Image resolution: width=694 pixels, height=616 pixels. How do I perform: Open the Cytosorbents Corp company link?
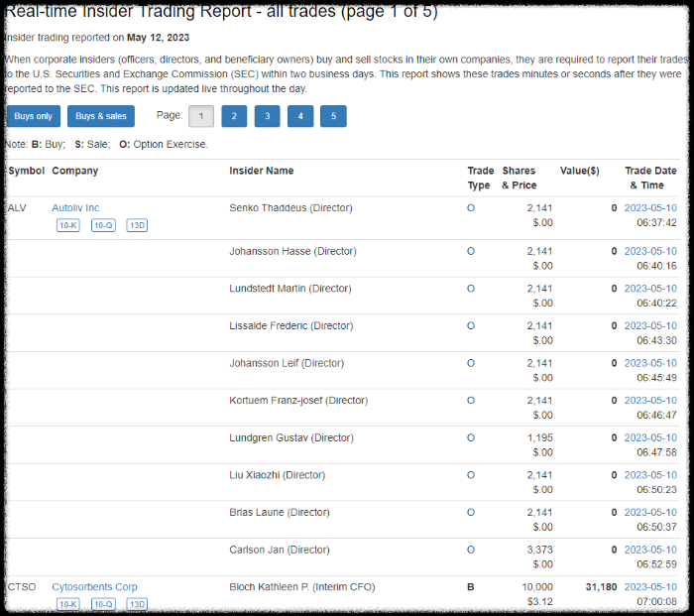pos(94,587)
